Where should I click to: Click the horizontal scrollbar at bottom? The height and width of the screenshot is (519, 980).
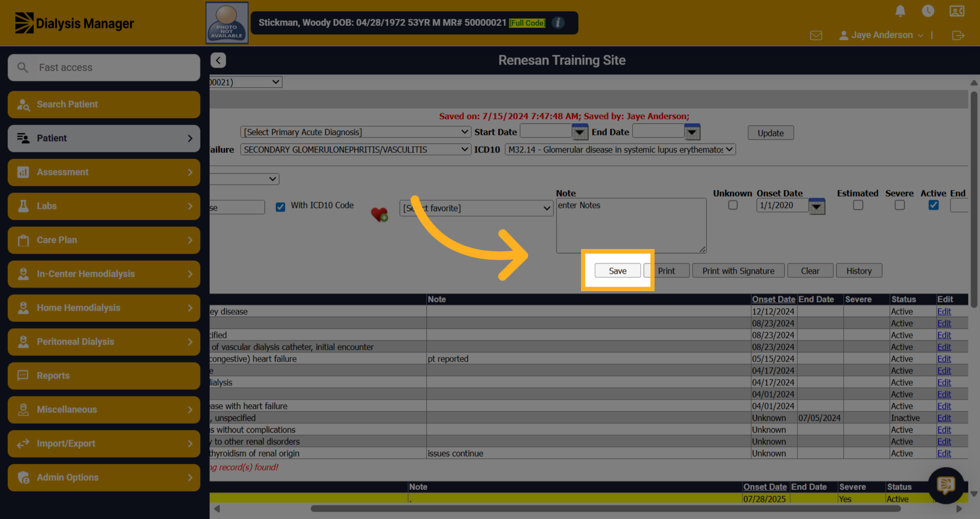606,508
